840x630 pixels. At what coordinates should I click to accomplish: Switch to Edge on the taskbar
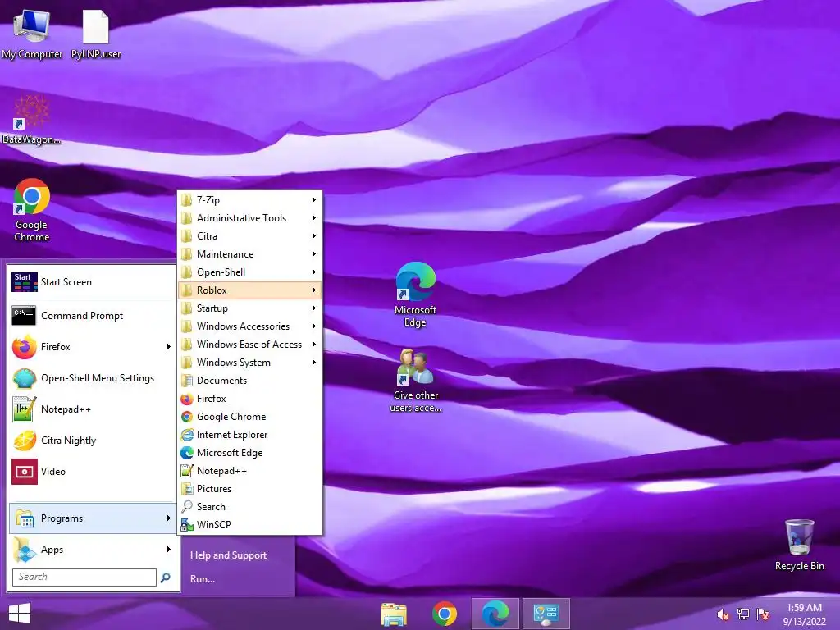(x=495, y=614)
